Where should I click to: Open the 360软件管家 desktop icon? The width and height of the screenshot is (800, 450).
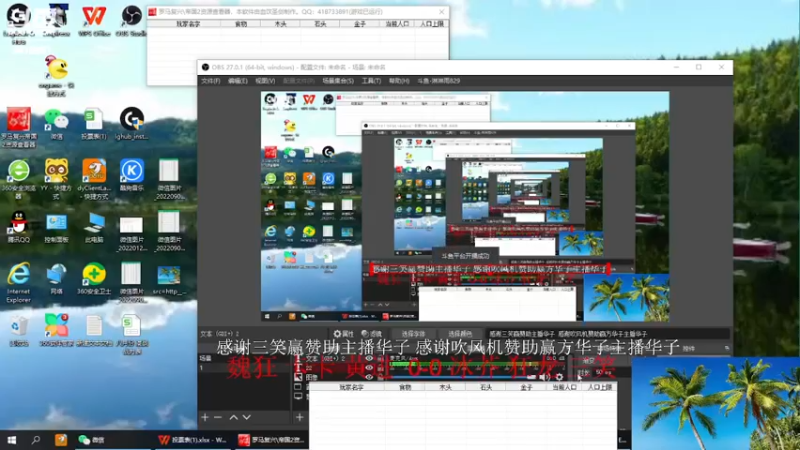56,331
